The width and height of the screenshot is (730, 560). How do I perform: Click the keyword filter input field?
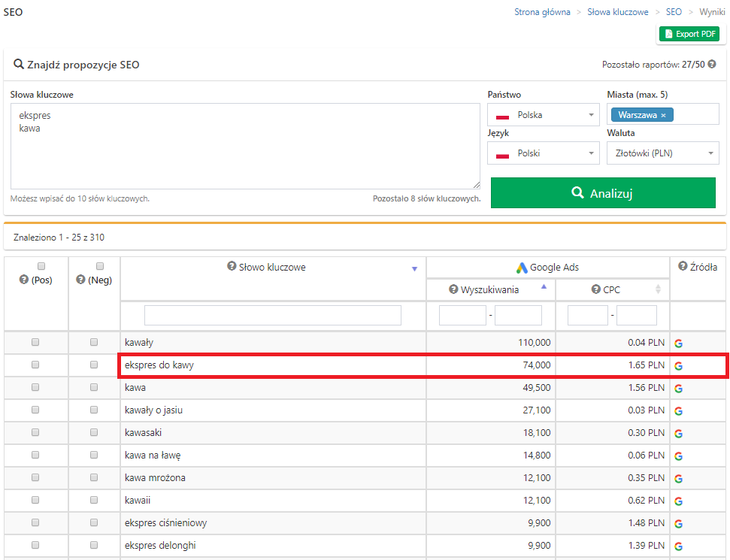[x=273, y=315]
